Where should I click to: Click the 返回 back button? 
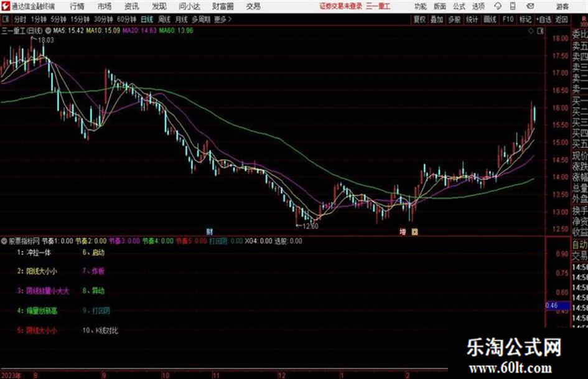click(561, 19)
